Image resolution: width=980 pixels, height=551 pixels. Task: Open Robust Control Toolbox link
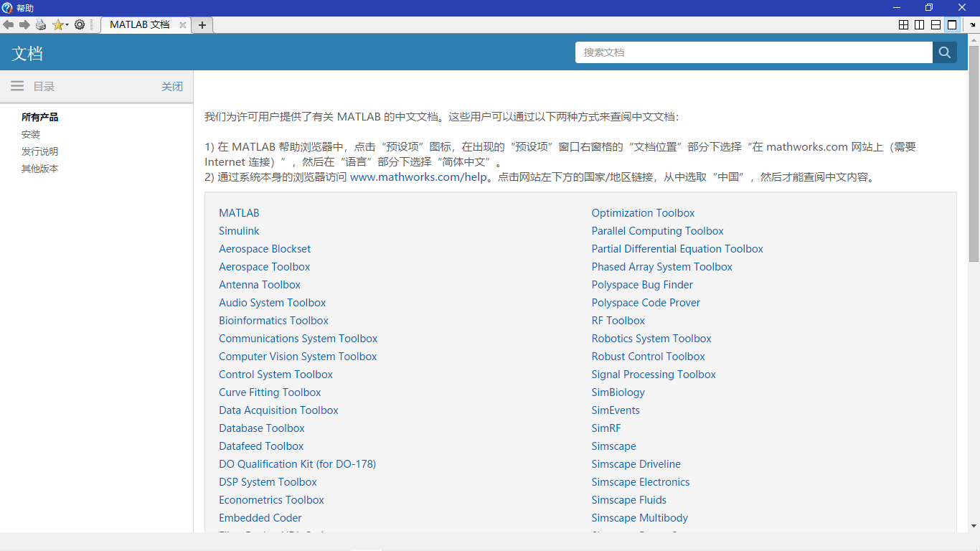pos(649,357)
